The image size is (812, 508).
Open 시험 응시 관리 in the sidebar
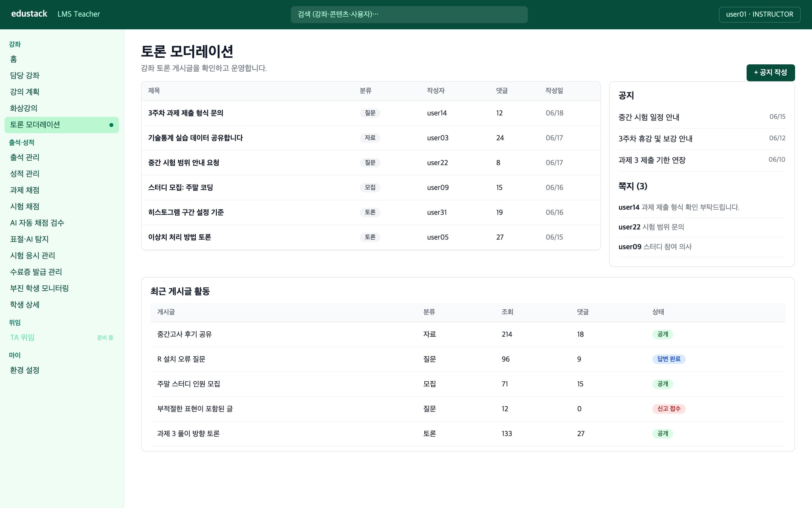pyautogui.click(x=62, y=256)
